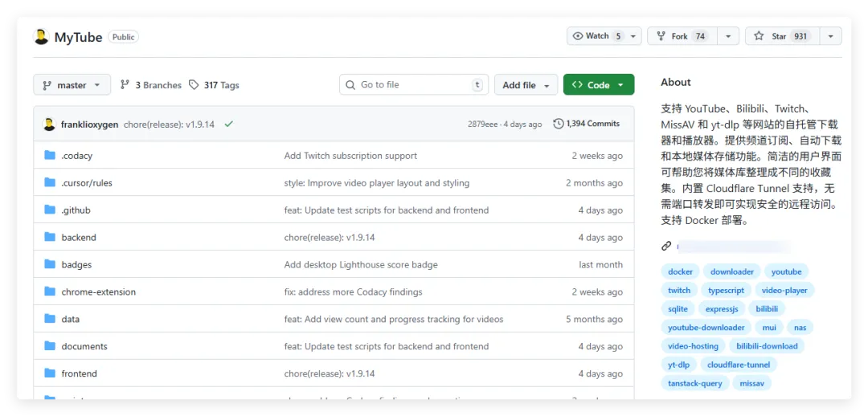The height and width of the screenshot is (416, 868).
Task: Expand the Add file menu
Action: (x=526, y=85)
